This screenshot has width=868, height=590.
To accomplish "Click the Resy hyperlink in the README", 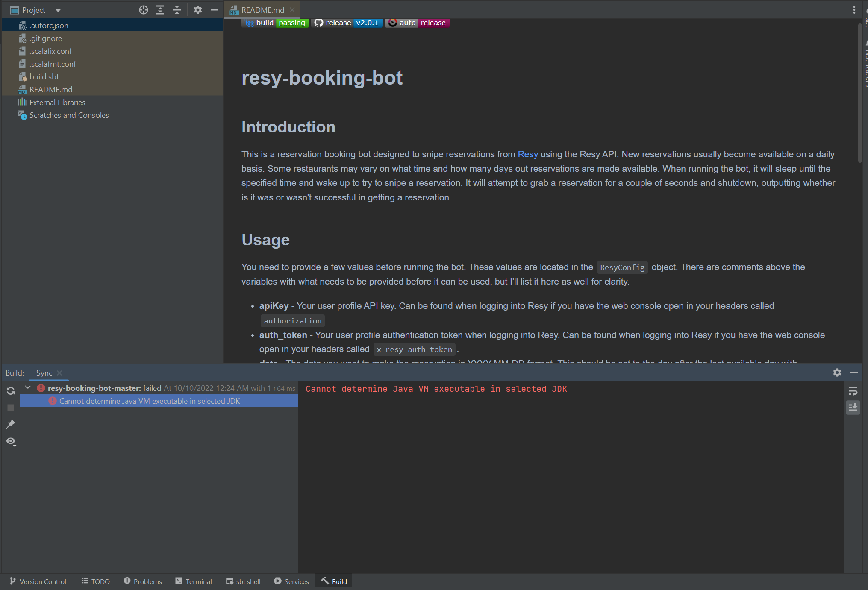I will point(528,154).
